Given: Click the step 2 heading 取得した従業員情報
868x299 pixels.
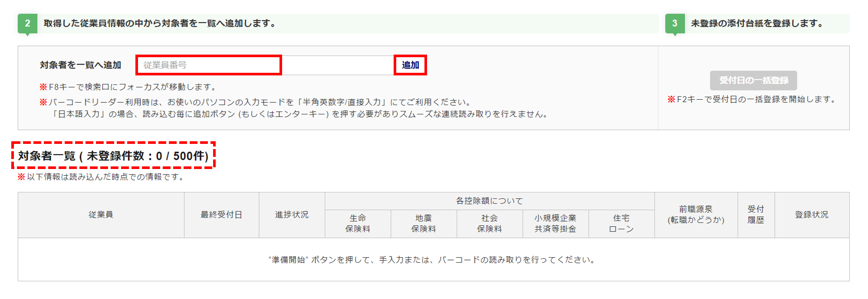Looking at the screenshot, I should tap(160, 23).
